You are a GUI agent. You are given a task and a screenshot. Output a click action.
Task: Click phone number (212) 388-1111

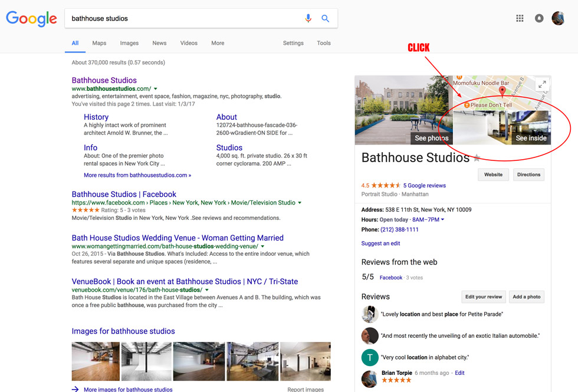point(399,229)
